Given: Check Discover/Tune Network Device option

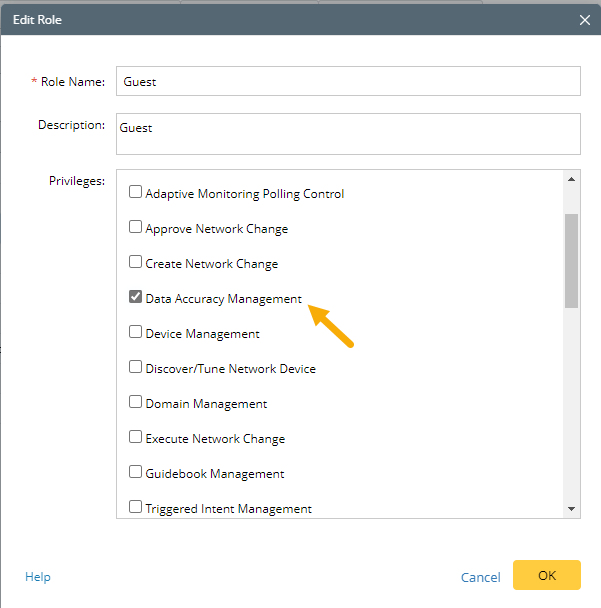Looking at the screenshot, I should click(135, 368).
